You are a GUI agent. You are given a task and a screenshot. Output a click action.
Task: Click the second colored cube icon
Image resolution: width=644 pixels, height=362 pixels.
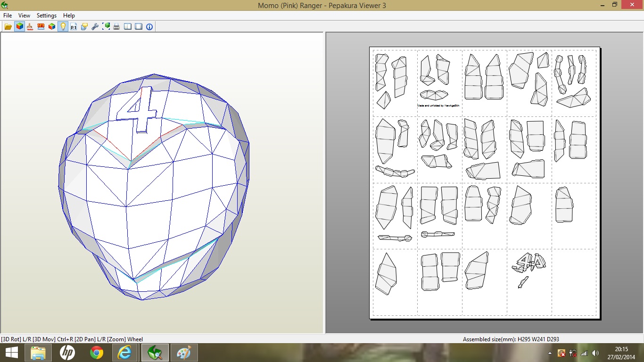(52, 27)
